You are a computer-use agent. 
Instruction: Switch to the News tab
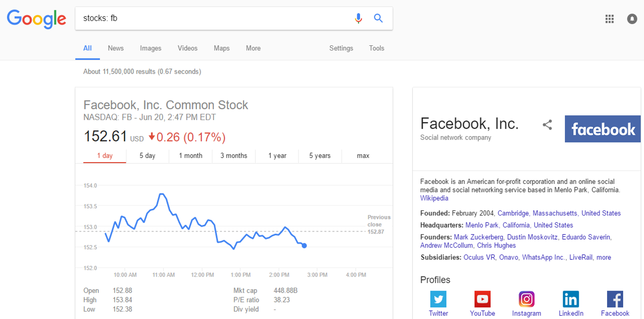pos(115,48)
